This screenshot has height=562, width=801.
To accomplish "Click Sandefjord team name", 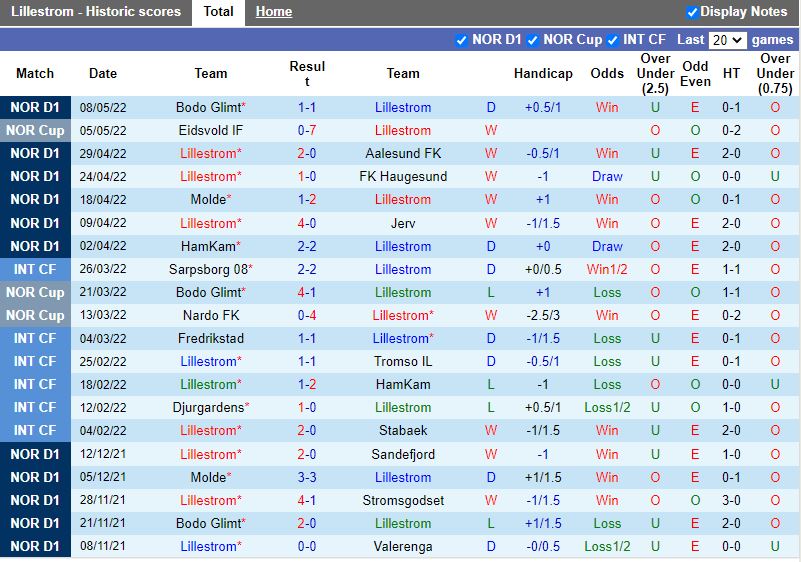I will point(403,454).
